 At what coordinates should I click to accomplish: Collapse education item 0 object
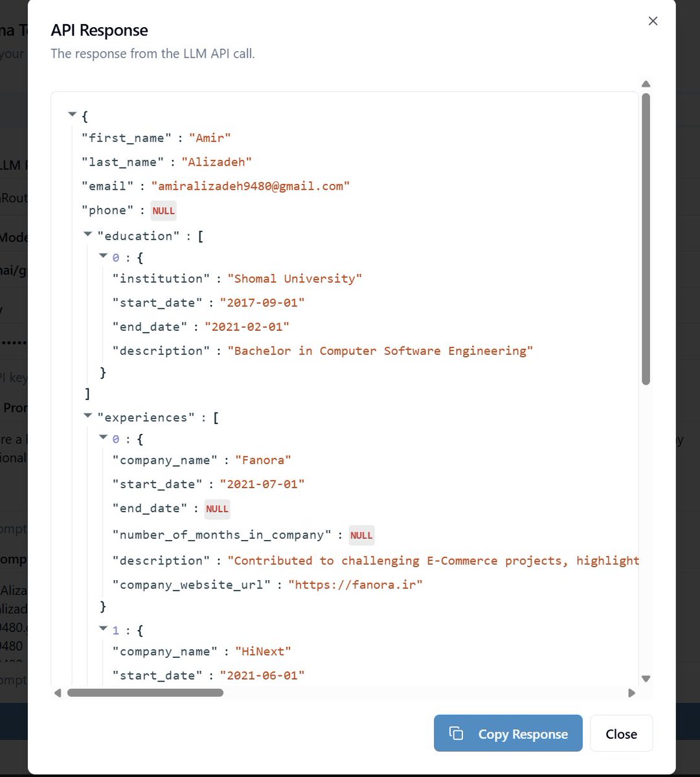pos(103,256)
